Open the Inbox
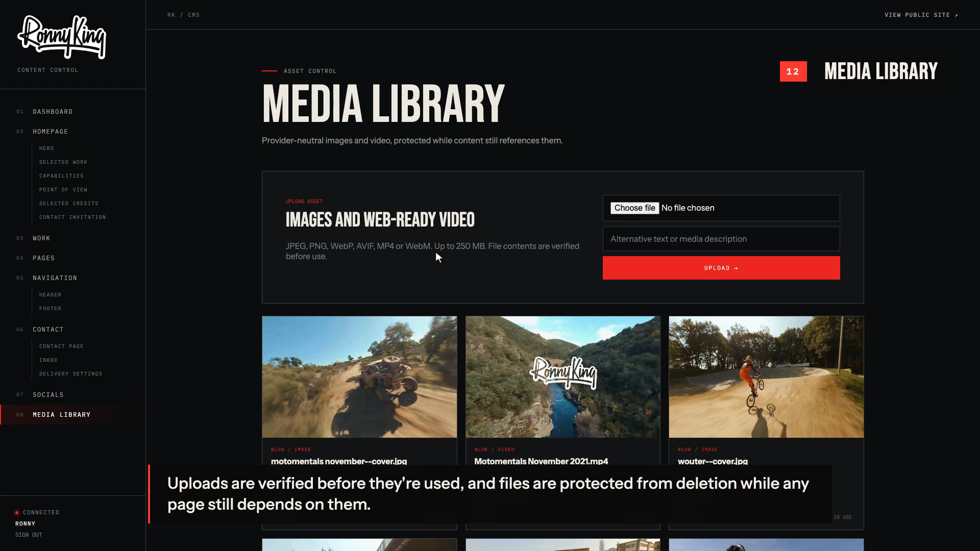The height and width of the screenshot is (551, 980). coord(48,360)
